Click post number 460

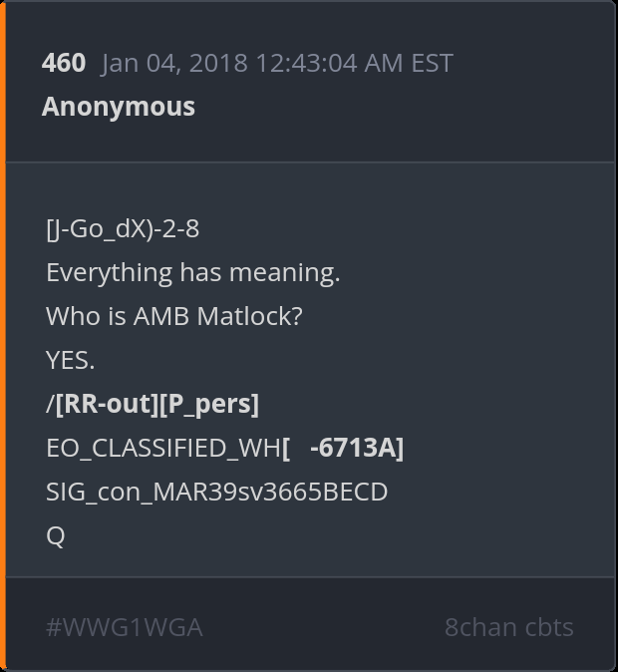pos(64,64)
